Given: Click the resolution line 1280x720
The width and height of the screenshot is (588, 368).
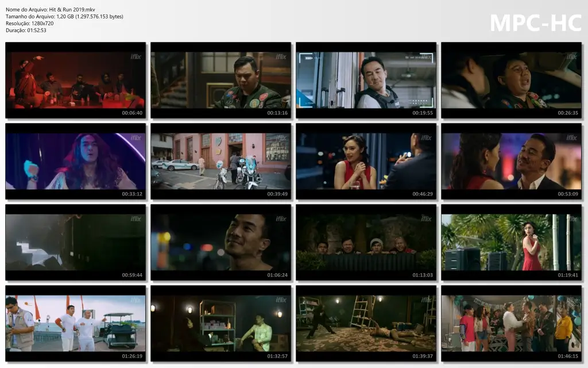Looking at the screenshot, I should coord(30,24).
